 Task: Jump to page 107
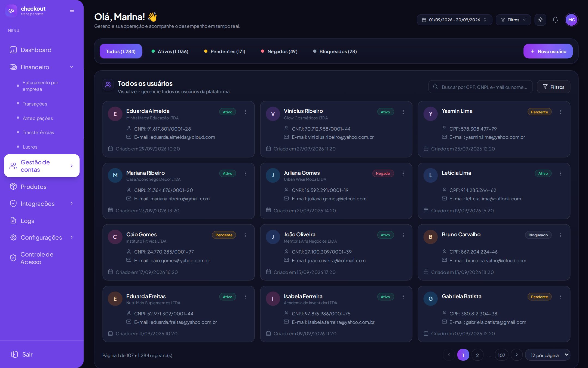(501, 355)
